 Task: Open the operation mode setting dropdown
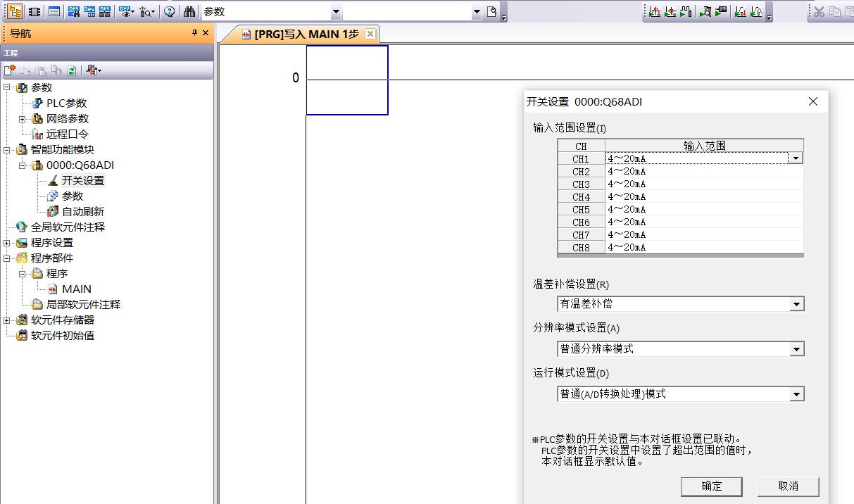[796, 394]
